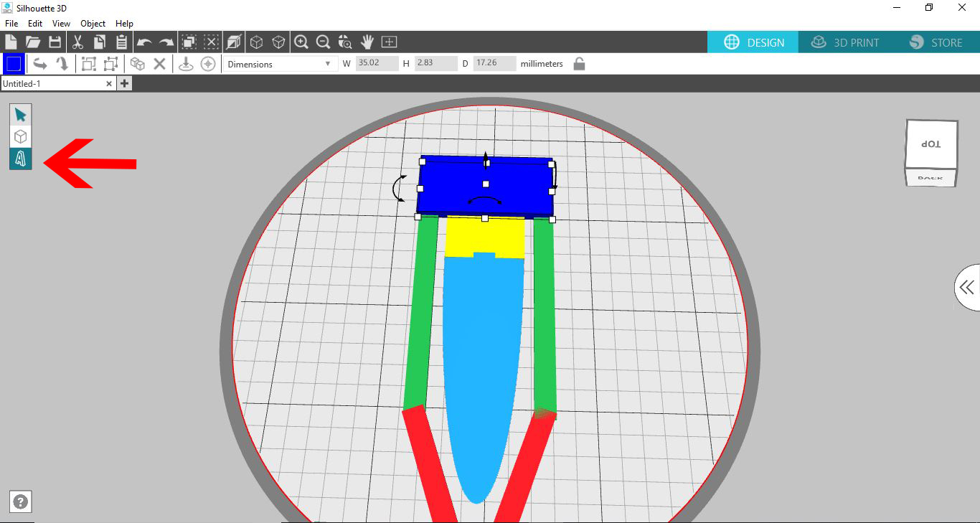Click the TOP face of view cube
Screen dimensions: 980x523
(x=931, y=144)
